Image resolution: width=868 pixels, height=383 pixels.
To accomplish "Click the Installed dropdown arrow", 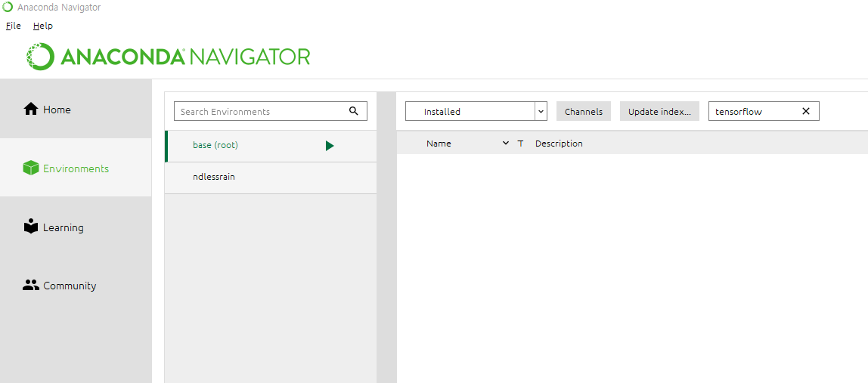I will pyautogui.click(x=541, y=111).
